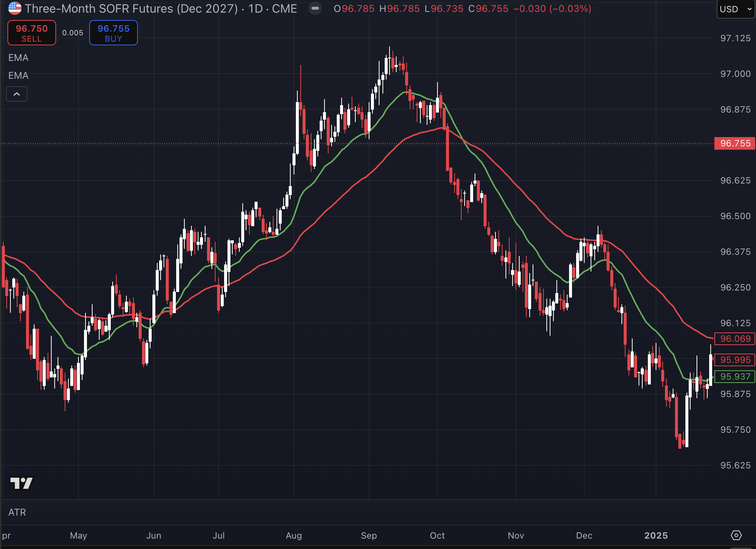The image size is (756, 549).
Task: Click the 0.005 spread value
Action: (x=72, y=33)
